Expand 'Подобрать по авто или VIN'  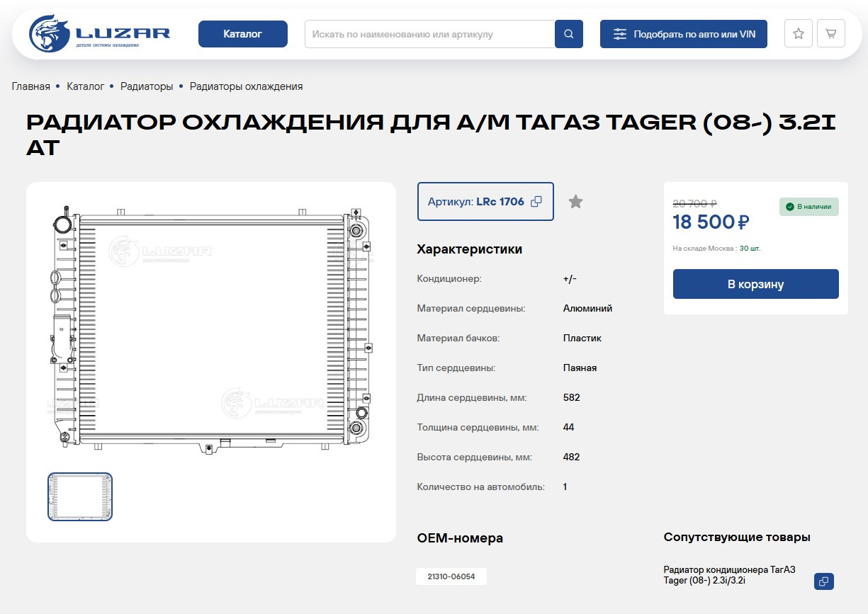pos(683,33)
